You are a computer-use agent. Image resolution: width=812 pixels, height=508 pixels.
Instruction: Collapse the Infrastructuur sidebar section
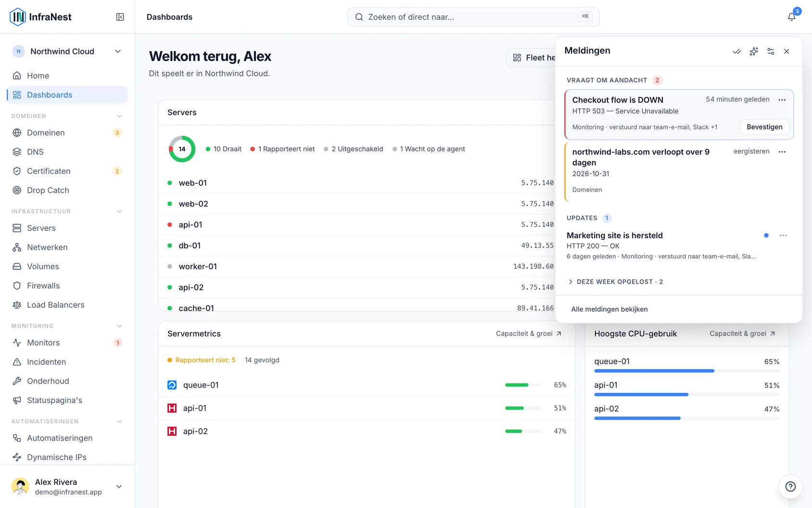pyautogui.click(x=120, y=211)
